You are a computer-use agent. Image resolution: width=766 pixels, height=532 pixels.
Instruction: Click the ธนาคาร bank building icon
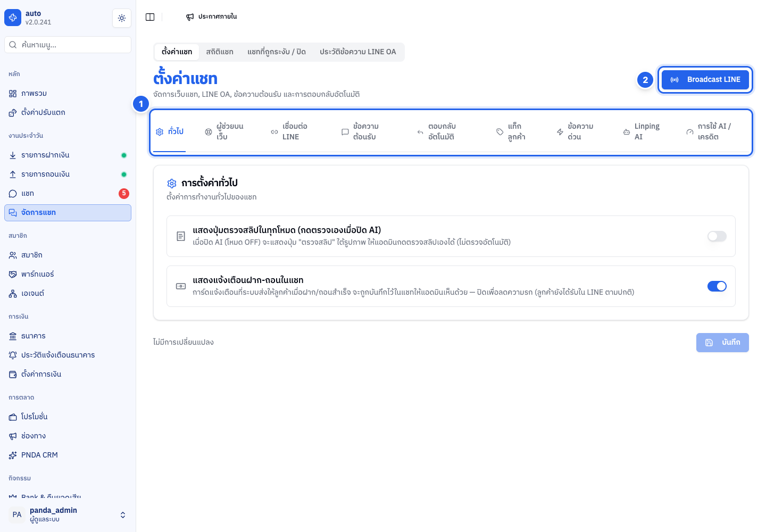point(13,336)
